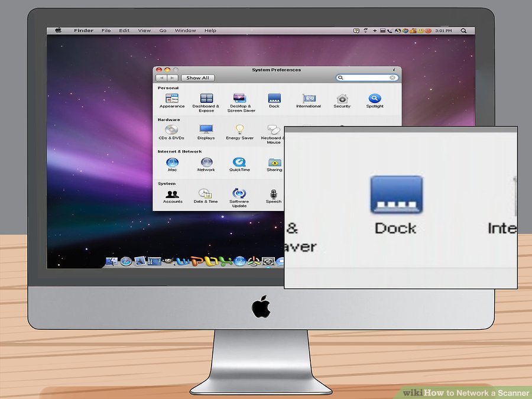Click the red frowning face menu bar icon
Image resolution: width=532 pixels, height=399 pixels.
tap(428, 31)
